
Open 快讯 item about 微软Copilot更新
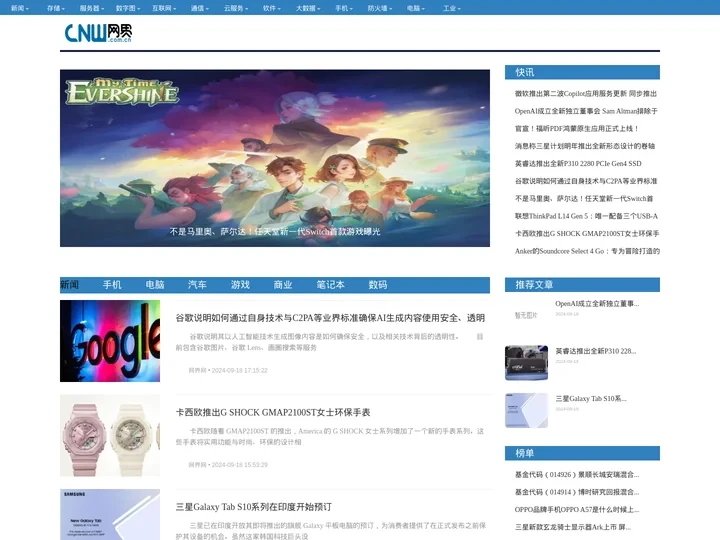click(x=585, y=94)
